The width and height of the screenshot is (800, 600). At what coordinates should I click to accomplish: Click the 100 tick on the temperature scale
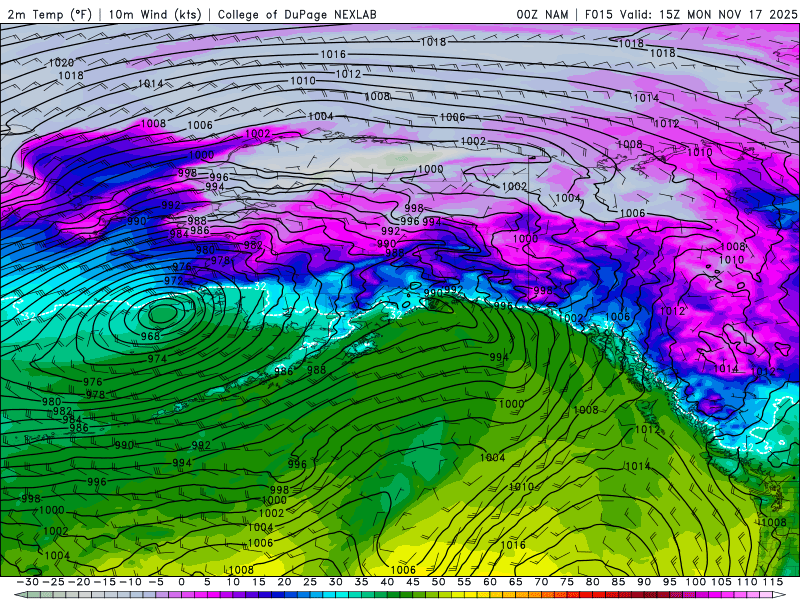click(x=695, y=582)
